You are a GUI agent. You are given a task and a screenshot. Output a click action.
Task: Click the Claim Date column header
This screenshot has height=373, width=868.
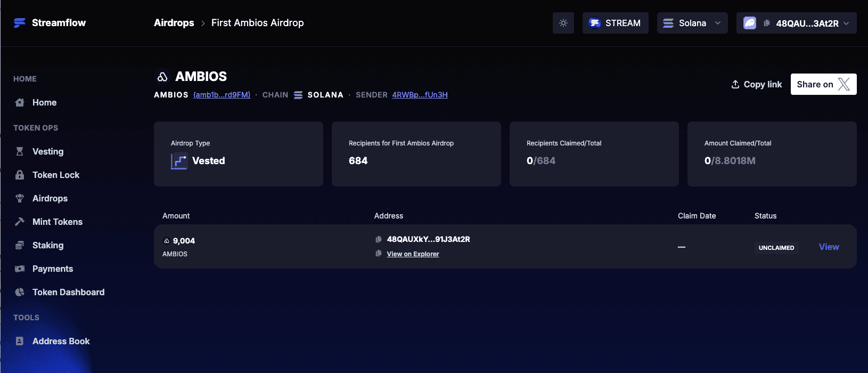click(697, 216)
